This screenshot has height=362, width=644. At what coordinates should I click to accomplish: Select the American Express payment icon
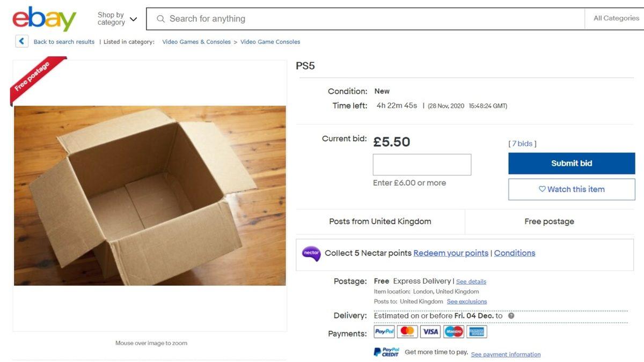(476, 331)
